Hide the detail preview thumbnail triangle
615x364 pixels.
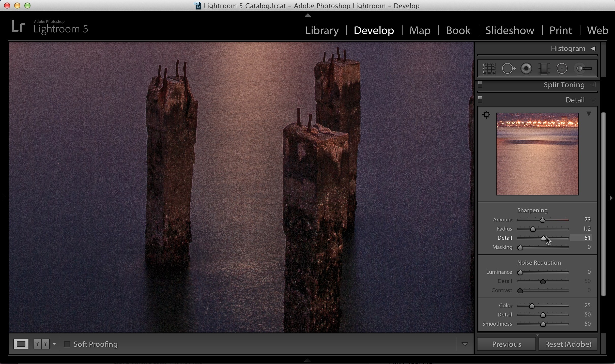coord(589,114)
